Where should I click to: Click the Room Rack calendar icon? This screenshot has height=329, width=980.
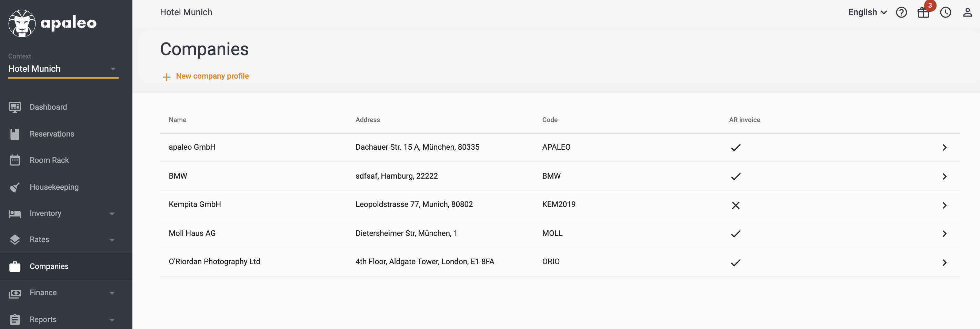point(15,160)
